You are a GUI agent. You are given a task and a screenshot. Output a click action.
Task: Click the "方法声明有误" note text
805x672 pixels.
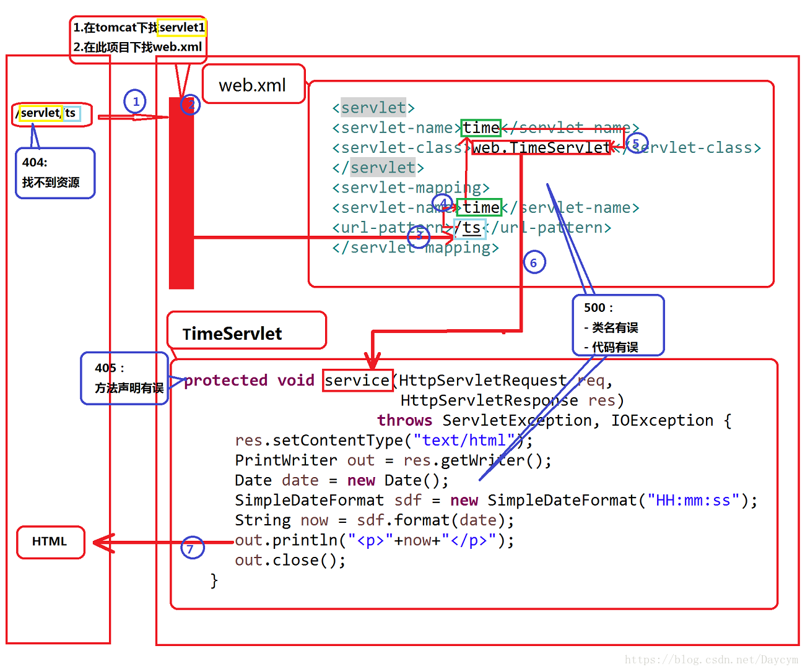(x=129, y=388)
